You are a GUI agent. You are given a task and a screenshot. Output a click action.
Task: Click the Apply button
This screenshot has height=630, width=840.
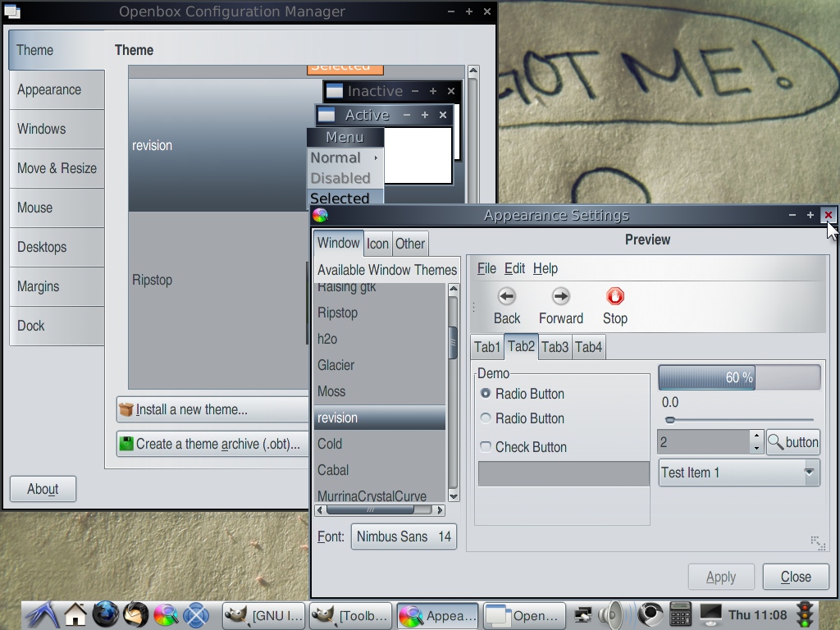pos(720,577)
